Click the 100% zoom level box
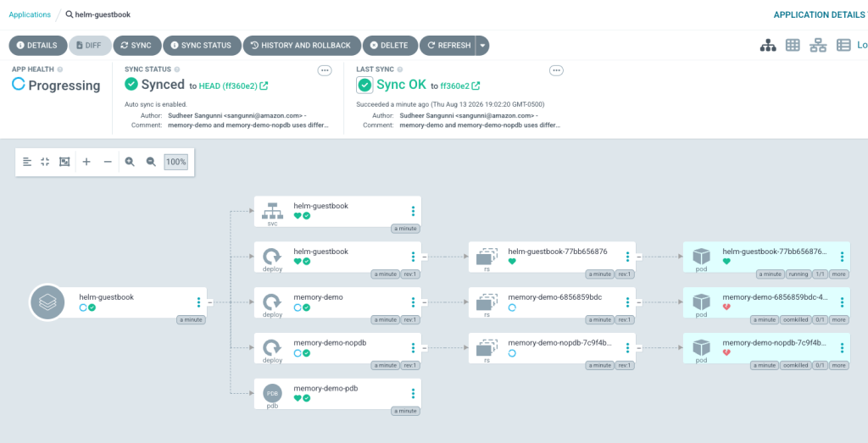Image resolution: width=868 pixels, height=443 pixels. tap(176, 162)
